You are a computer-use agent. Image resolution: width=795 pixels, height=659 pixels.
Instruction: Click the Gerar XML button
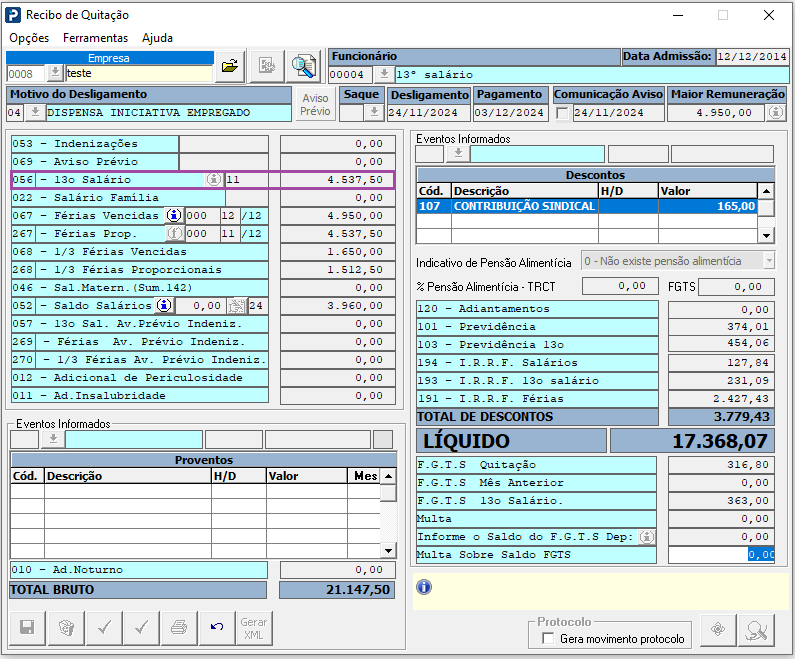pyautogui.click(x=253, y=628)
